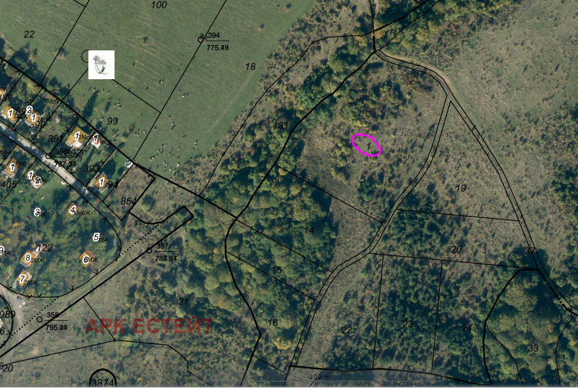Select building marker 7 near 2МЖ
Image resolution: width=578 pixels, height=392 pixels.
pyautogui.click(x=22, y=277)
